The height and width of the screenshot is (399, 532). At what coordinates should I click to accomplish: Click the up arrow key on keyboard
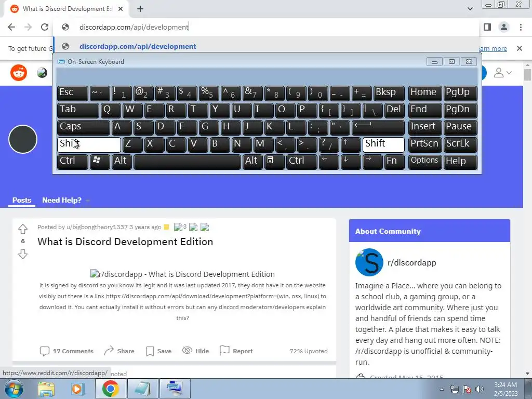(351, 144)
